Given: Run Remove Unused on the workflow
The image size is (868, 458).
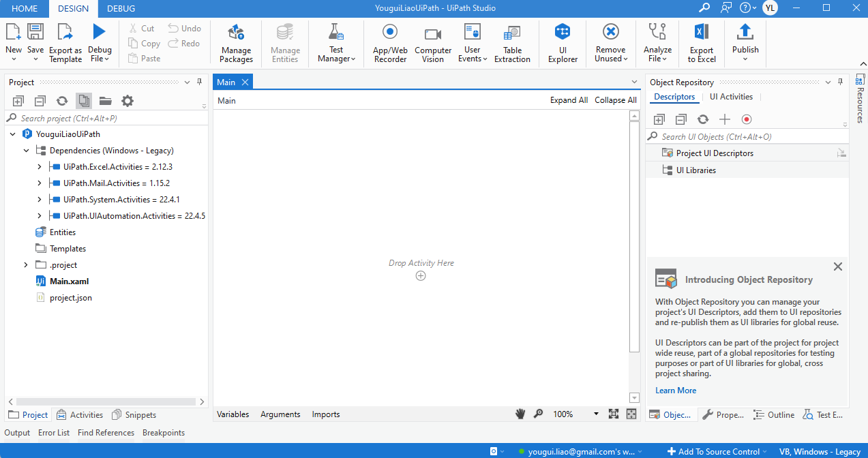Looking at the screenshot, I should (x=610, y=43).
